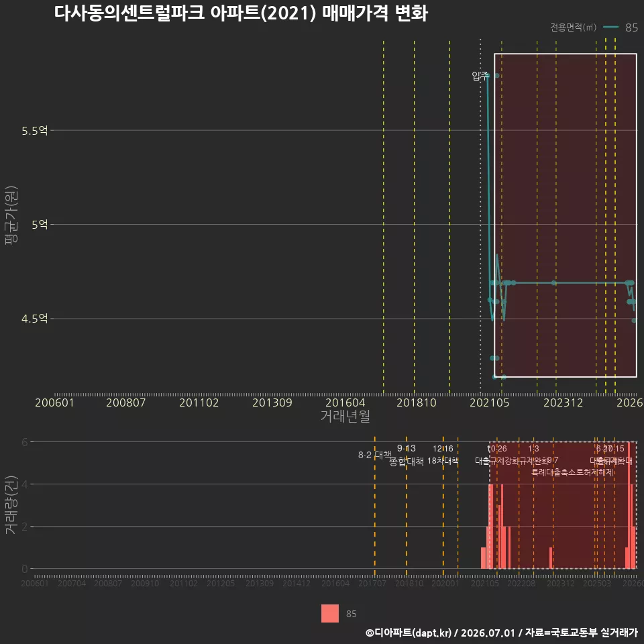Click 201707 on the volume chart x-axis
Screen dimensions: 644x644
click(x=372, y=583)
